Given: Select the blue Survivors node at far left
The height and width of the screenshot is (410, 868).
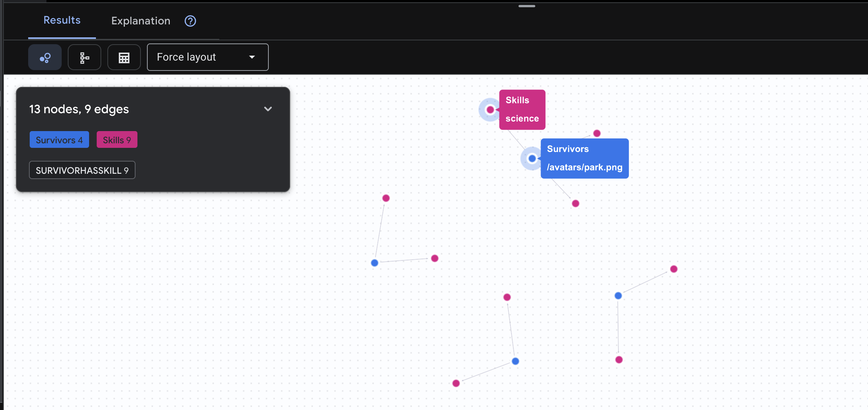Looking at the screenshot, I should coord(375,263).
